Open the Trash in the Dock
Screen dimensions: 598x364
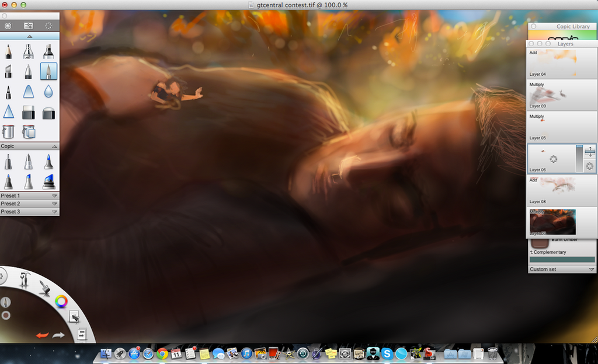click(x=492, y=353)
